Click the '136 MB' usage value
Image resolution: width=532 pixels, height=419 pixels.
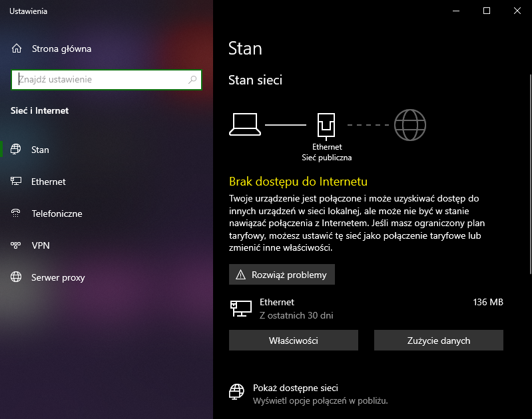[x=488, y=302]
